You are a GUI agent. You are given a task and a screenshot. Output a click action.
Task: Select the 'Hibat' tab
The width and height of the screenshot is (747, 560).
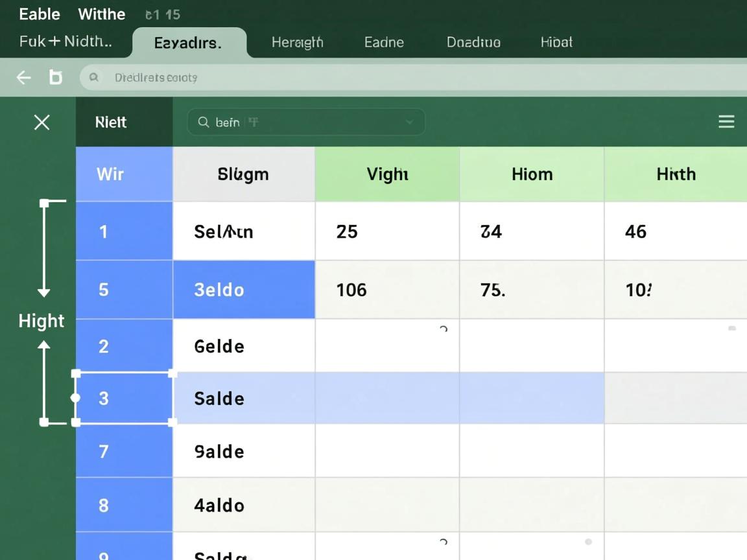click(556, 43)
